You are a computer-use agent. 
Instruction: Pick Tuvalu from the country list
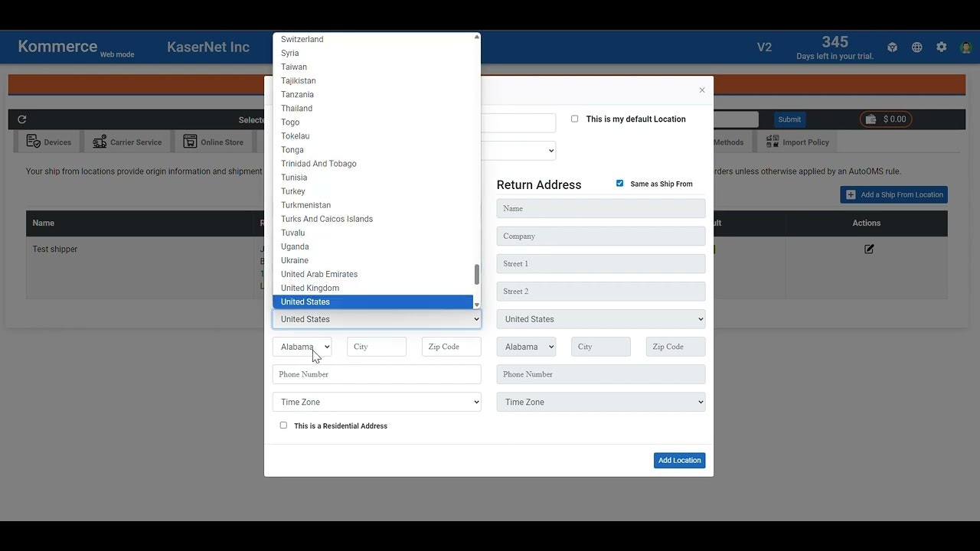click(x=373, y=232)
